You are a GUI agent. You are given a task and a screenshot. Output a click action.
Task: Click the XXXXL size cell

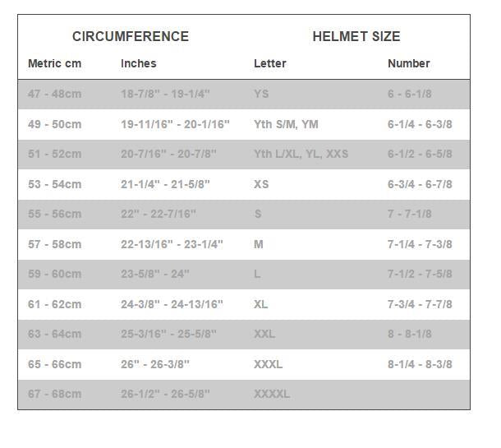(x=272, y=394)
